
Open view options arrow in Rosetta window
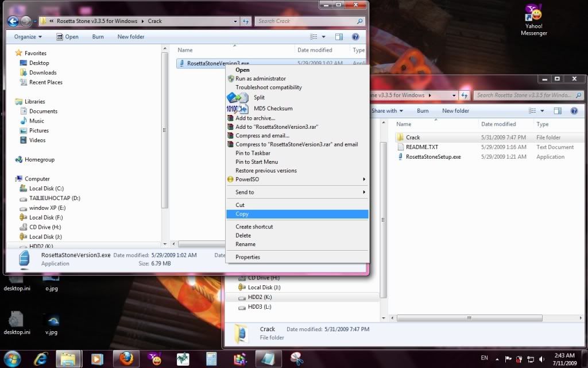pyautogui.click(x=542, y=111)
